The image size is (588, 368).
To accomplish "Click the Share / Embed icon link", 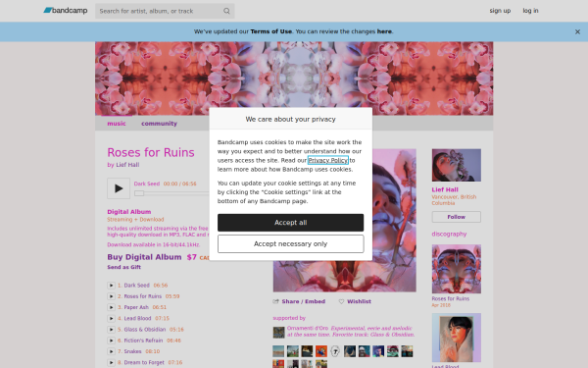I will 299,301.
